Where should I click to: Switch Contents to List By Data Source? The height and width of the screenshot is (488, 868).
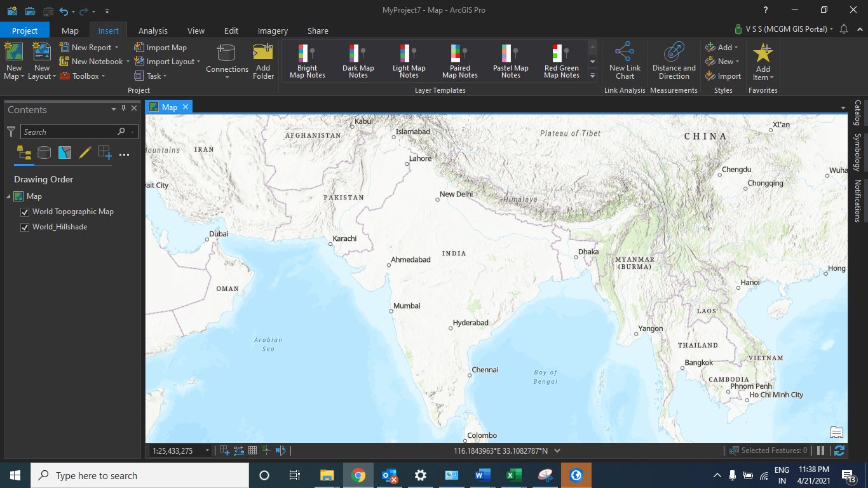click(x=44, y=152)
